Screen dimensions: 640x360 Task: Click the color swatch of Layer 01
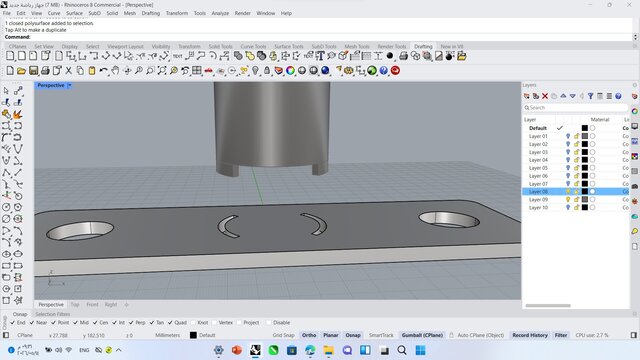(585, 136)
